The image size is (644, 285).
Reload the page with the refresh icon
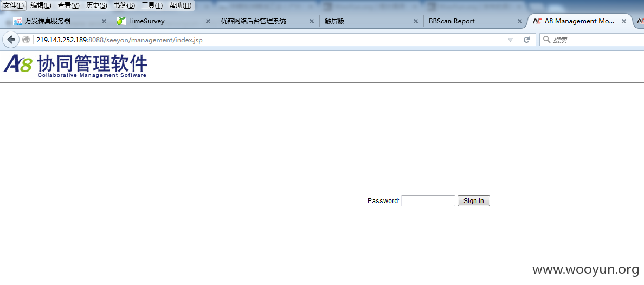pos(526,40)
